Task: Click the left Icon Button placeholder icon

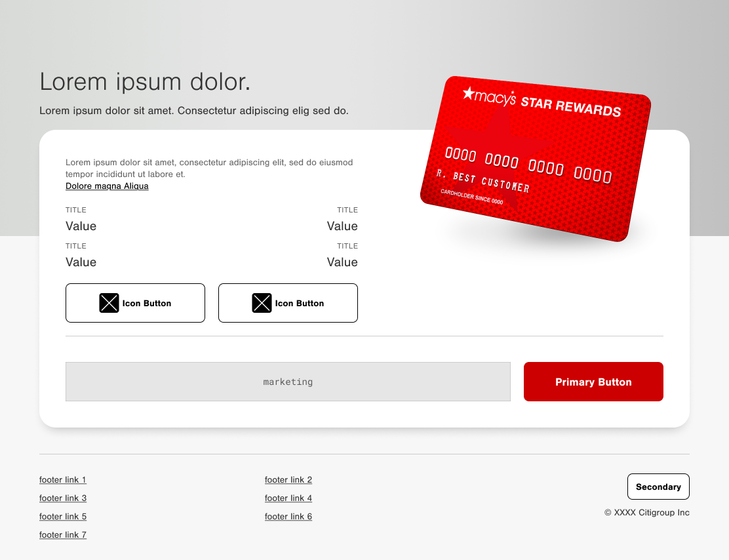Action: (x=109, y=303)
